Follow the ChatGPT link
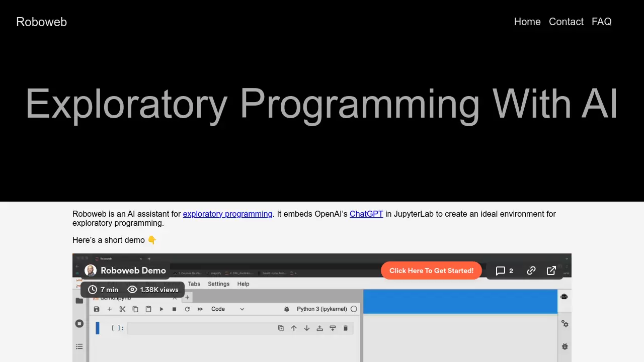This screenshot has height=362, width=644. 366,214
